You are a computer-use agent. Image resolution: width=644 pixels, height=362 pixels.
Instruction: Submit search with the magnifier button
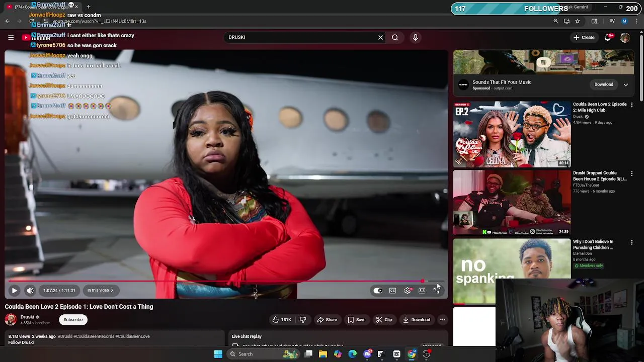(x=395, y=37)
